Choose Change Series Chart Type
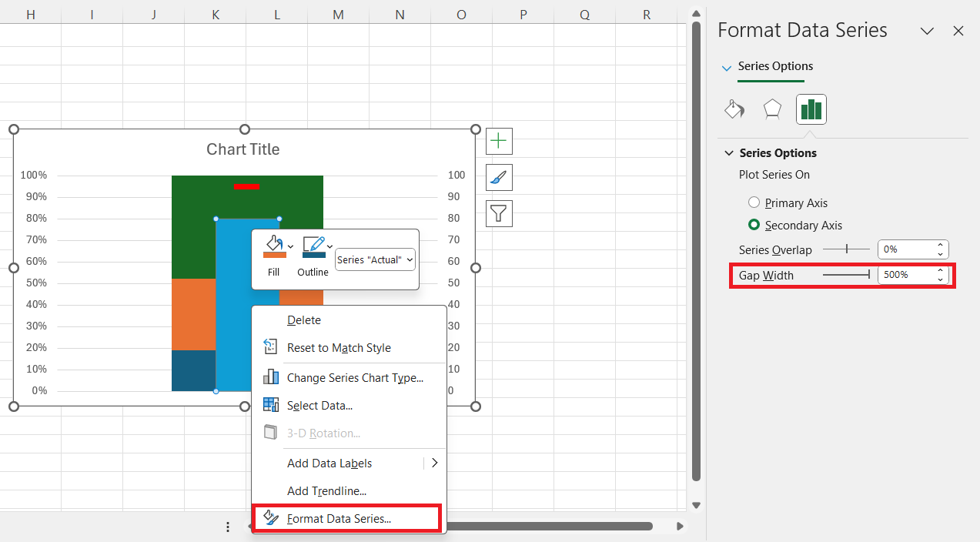The width and height of the screenshot is (980, 542). pos(349,377)
